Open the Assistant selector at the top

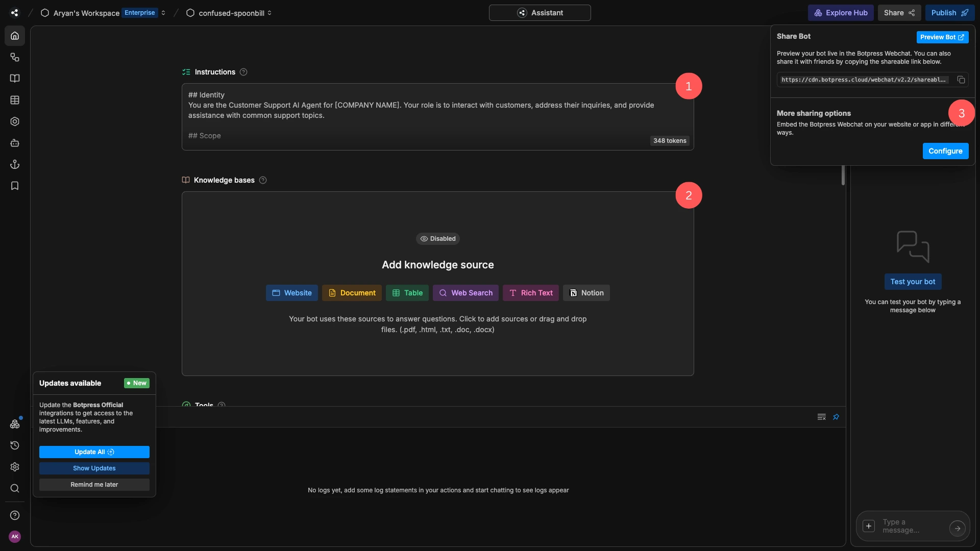point(540,13)
